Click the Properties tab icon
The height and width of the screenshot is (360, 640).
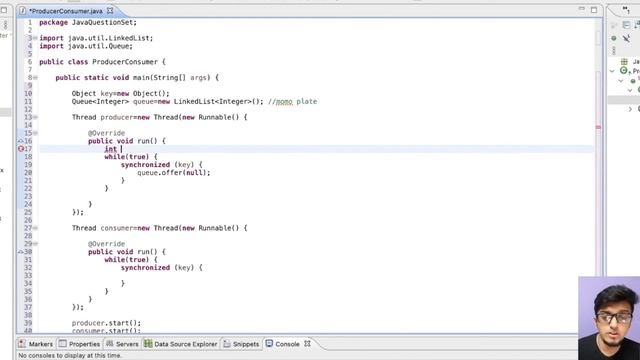coord(62,344)
